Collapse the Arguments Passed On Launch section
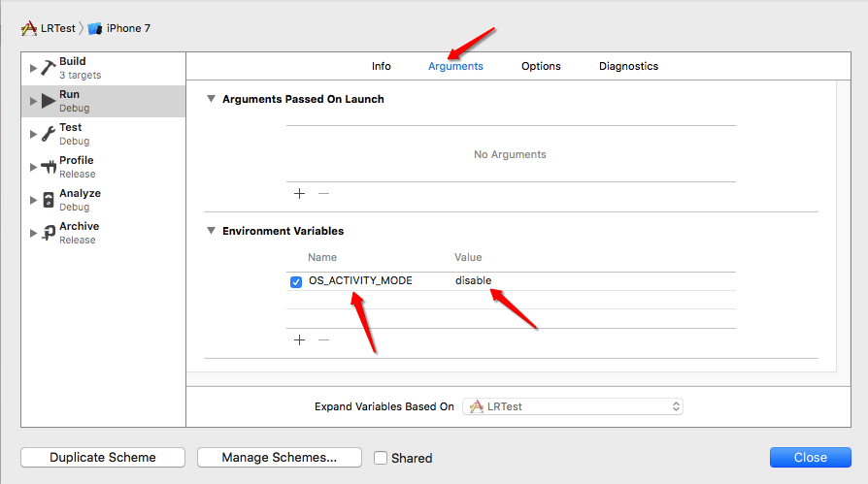Viewport: 868px width, 484px height. click(x=211, y=99)
